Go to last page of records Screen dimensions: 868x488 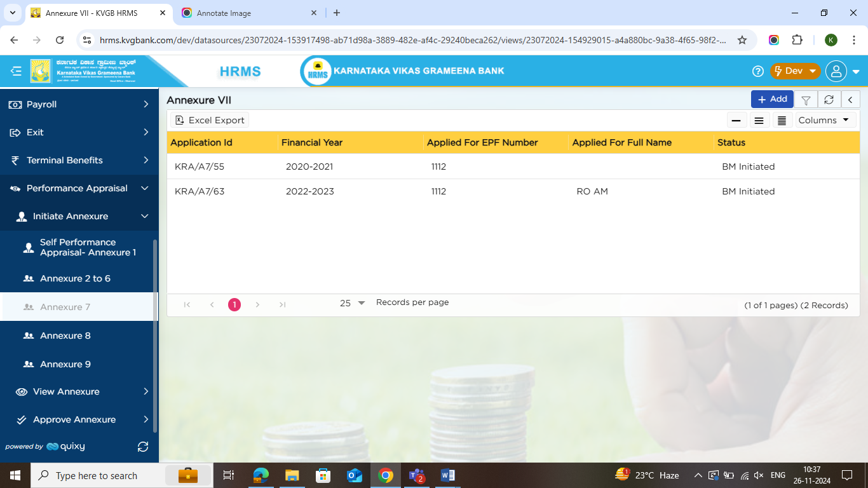click(x=282, y=304)
